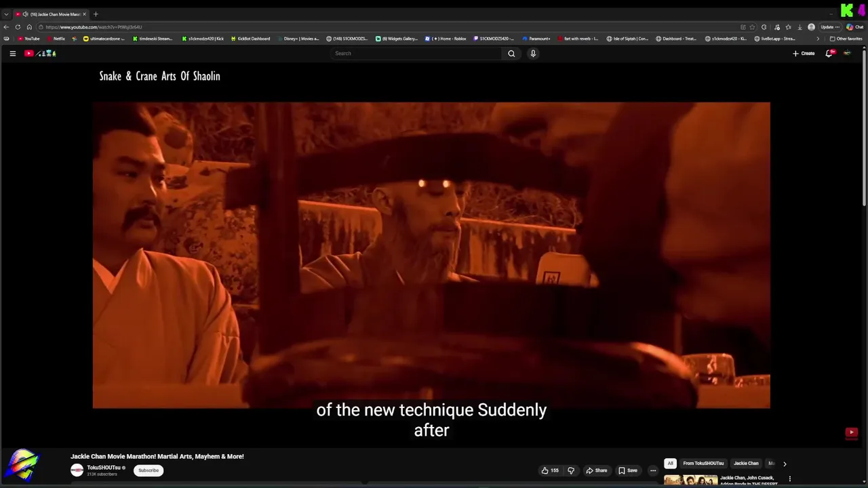This screenshot has width=868, height=488.
Task: Open a new browser tab
Action: pos(96,14)
